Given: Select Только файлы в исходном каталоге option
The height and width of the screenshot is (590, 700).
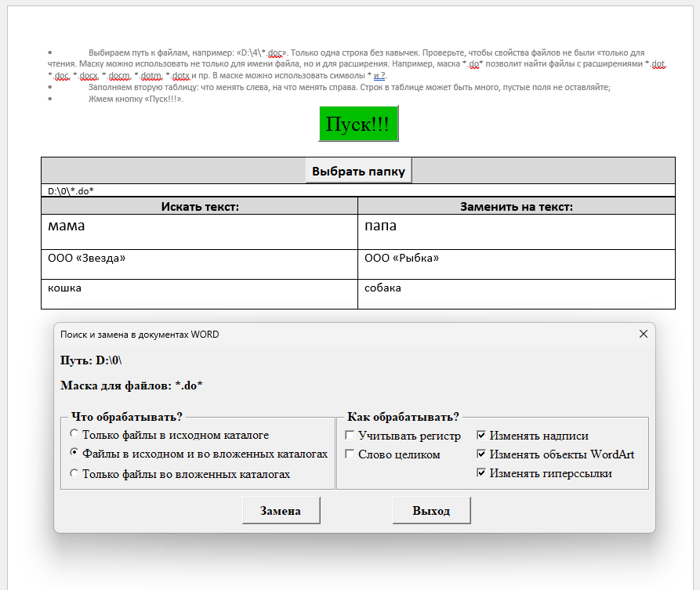Looking at the screenshot, I should 74,434.
